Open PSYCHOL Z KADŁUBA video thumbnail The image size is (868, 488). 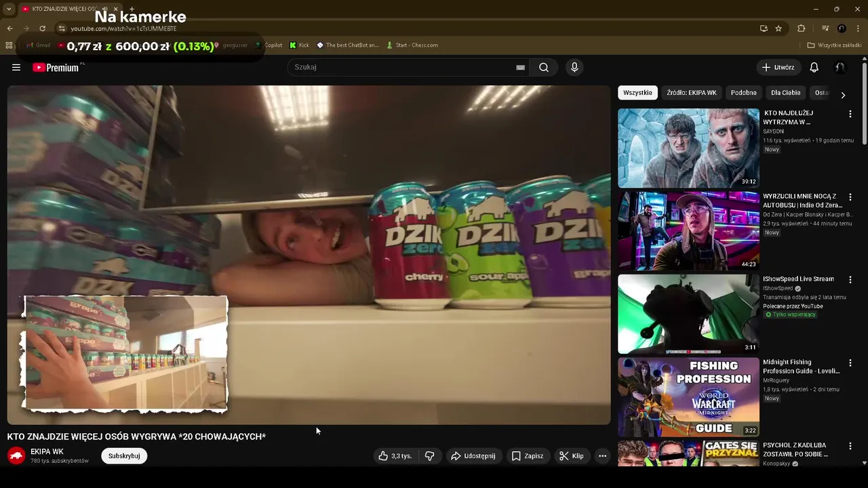click(x=688, y=453)
